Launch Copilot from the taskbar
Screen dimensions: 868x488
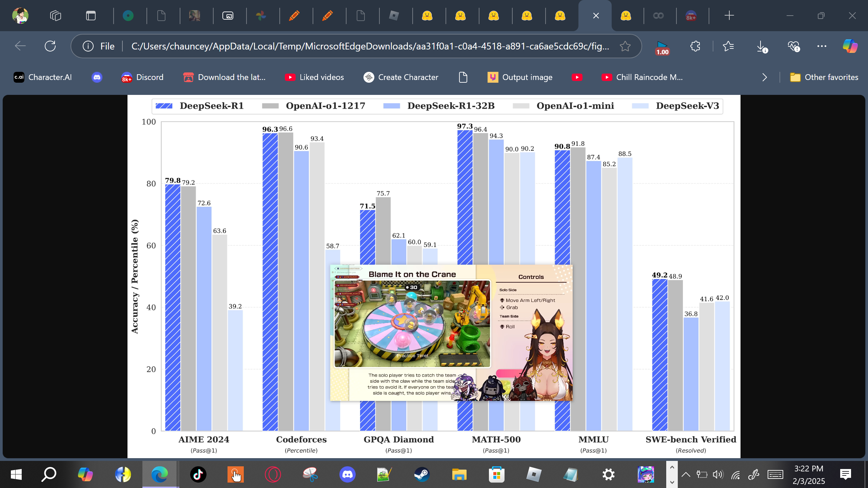click(x=85, y=474)
